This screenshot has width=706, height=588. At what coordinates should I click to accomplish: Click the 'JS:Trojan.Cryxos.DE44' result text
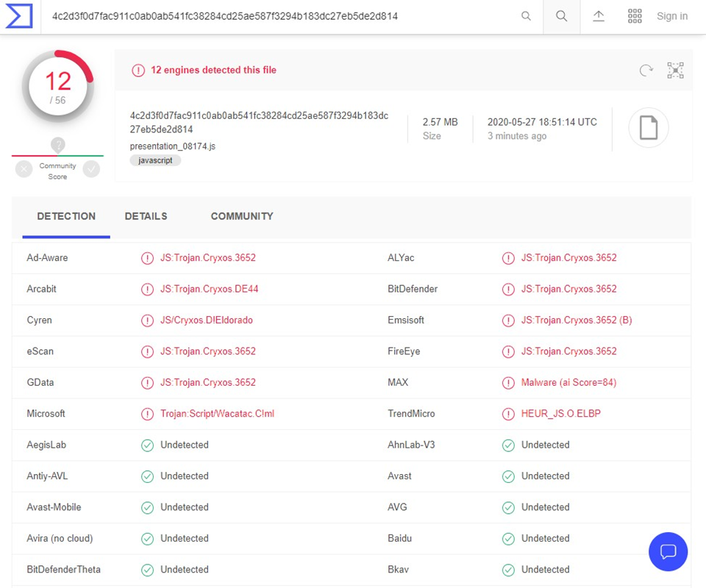210,289
